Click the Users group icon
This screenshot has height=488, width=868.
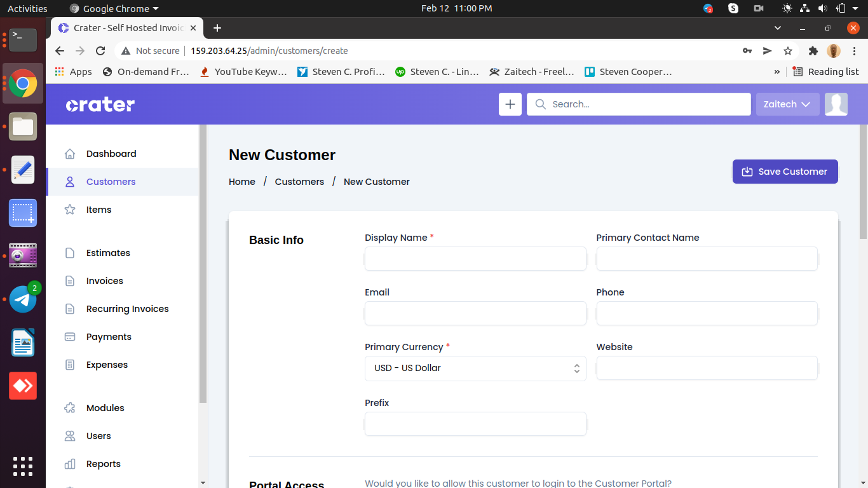(x=70, y=436)
